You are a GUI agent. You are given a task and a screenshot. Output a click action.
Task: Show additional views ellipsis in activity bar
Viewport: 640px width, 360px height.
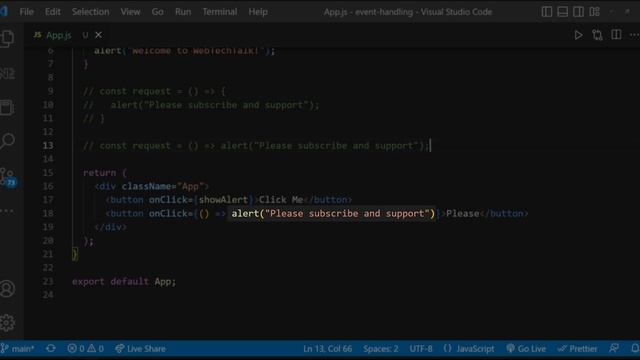[x=7, y=211]
